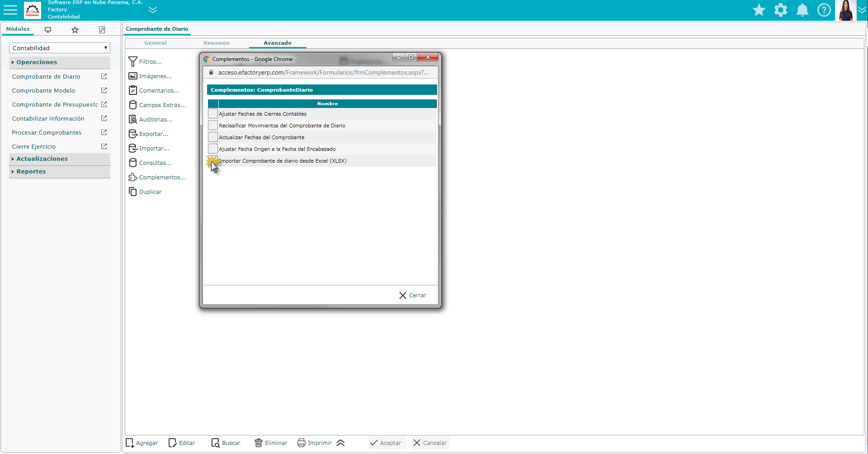
Task: Open settings gear in top bar
Action: (x=781, y=10)
